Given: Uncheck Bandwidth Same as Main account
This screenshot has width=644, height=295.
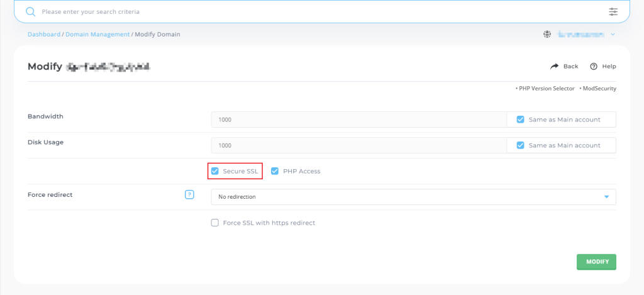Looking at the screenshot, I should point(520,120).
